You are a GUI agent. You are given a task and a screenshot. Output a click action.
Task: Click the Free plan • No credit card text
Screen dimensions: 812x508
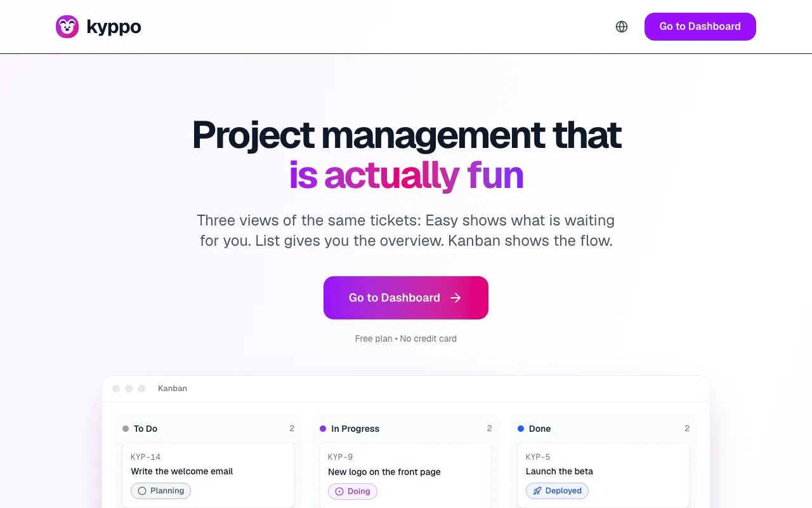point(406,338)
